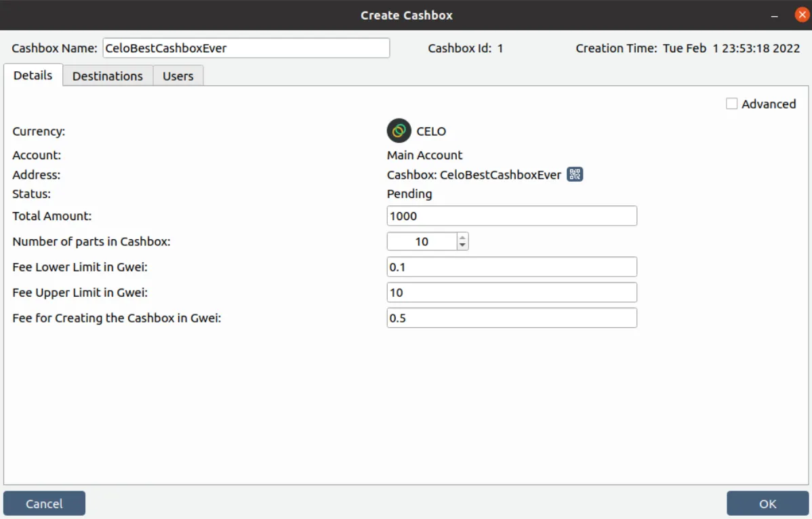Click the Fee for Creating the Cashbox field
This screenshot has height=519, width=812.
click(x=512, y=318)
